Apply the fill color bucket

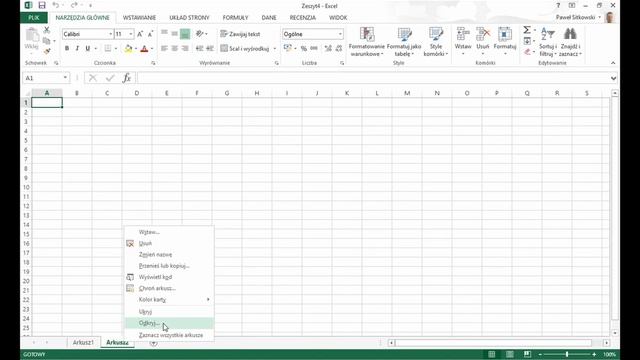pyautogui.click(x=128, y=49)
